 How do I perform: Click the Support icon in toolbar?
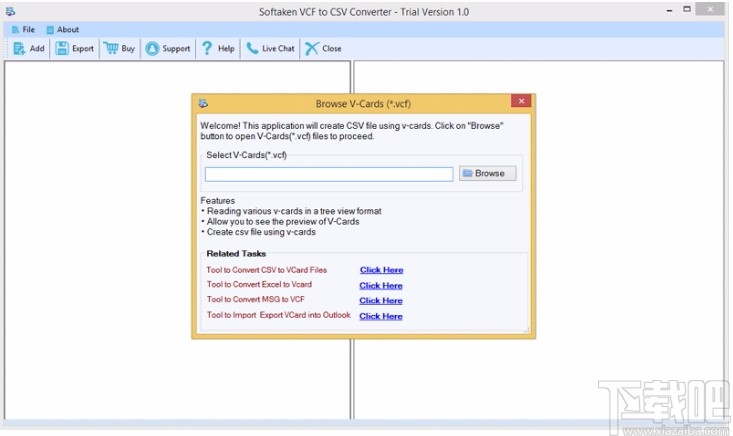tap(152, 48)
